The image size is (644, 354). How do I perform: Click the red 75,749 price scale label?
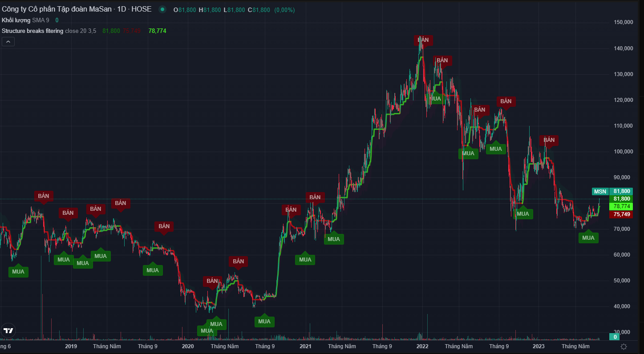pyautogui.click(x=621, y=214)
